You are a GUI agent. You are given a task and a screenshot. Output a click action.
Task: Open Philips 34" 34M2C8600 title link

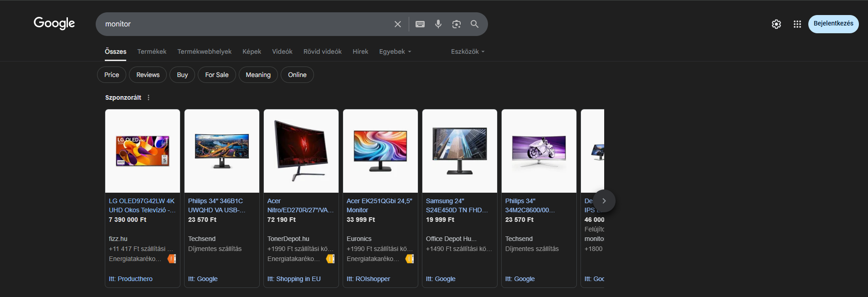tap(530, 205)
